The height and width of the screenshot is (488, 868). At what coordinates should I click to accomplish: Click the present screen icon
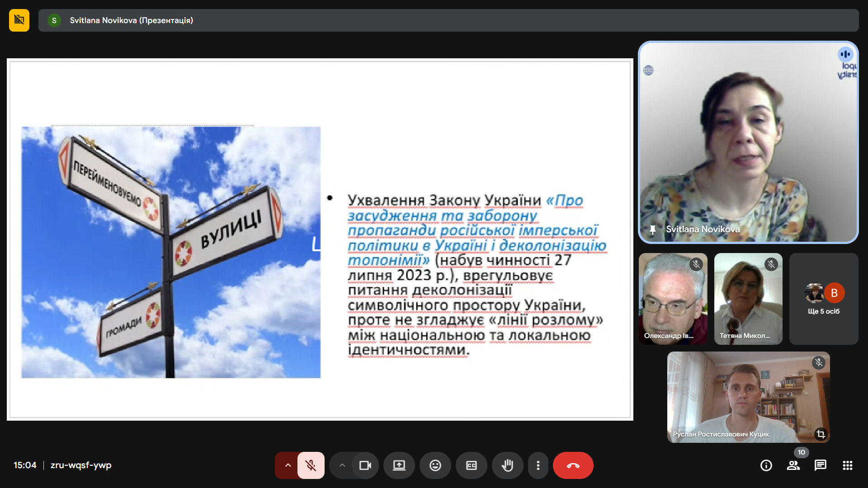(399, 465)
